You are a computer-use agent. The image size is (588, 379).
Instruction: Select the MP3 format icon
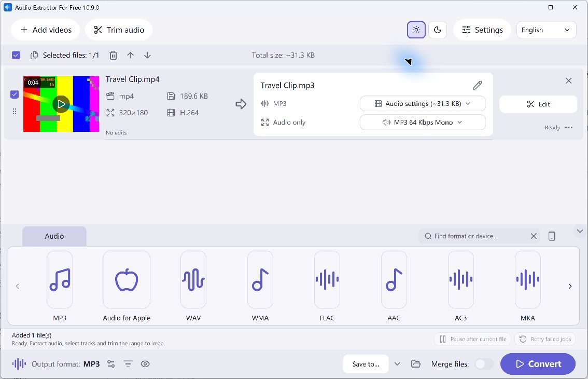coord(60,280)
